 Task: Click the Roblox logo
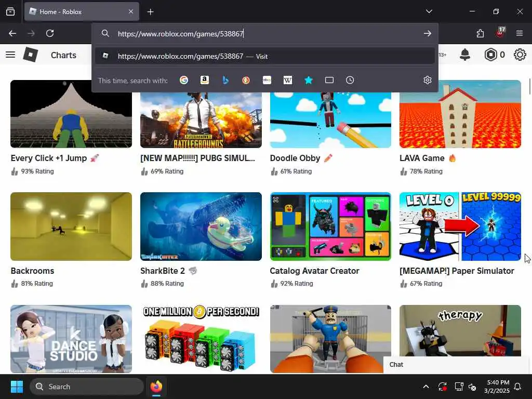click(x=31, y=55)
